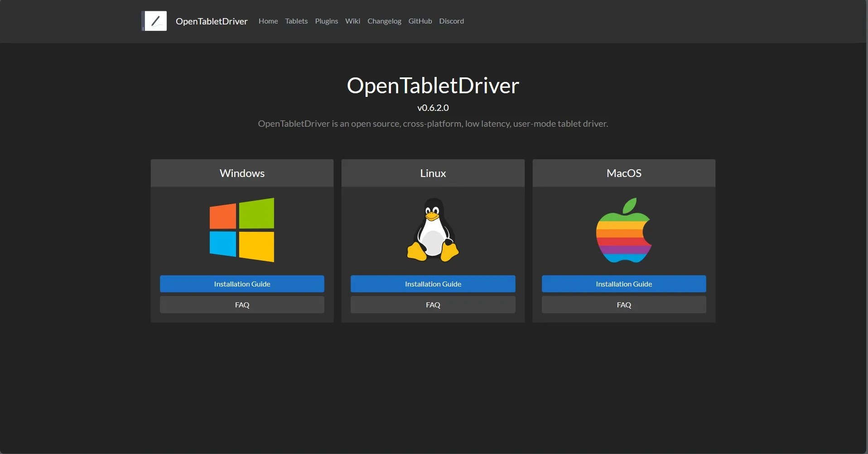868x454 pixels.
Task: View the Windows FAQ
Action: click(x=242, y=304)
